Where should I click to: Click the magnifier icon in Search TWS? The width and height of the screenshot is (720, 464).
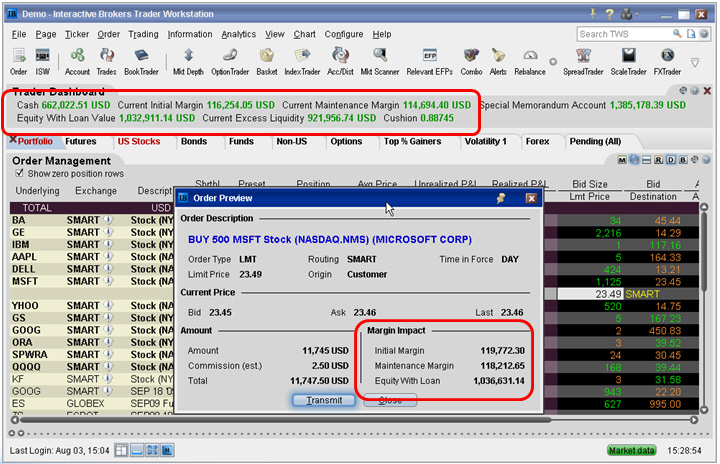tap(677, 34)
